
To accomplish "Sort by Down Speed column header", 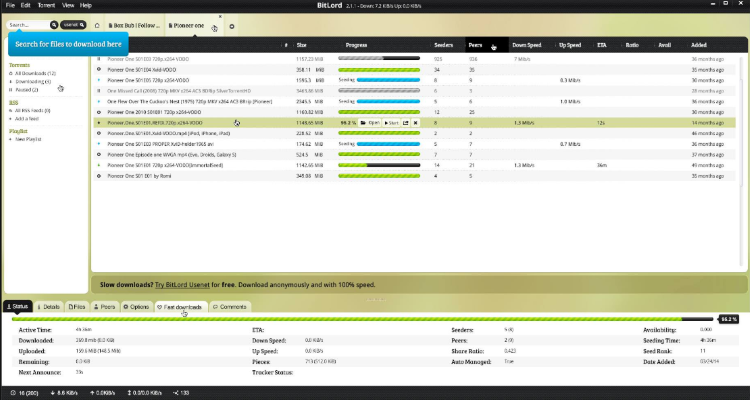I will (x=527, y=45).
